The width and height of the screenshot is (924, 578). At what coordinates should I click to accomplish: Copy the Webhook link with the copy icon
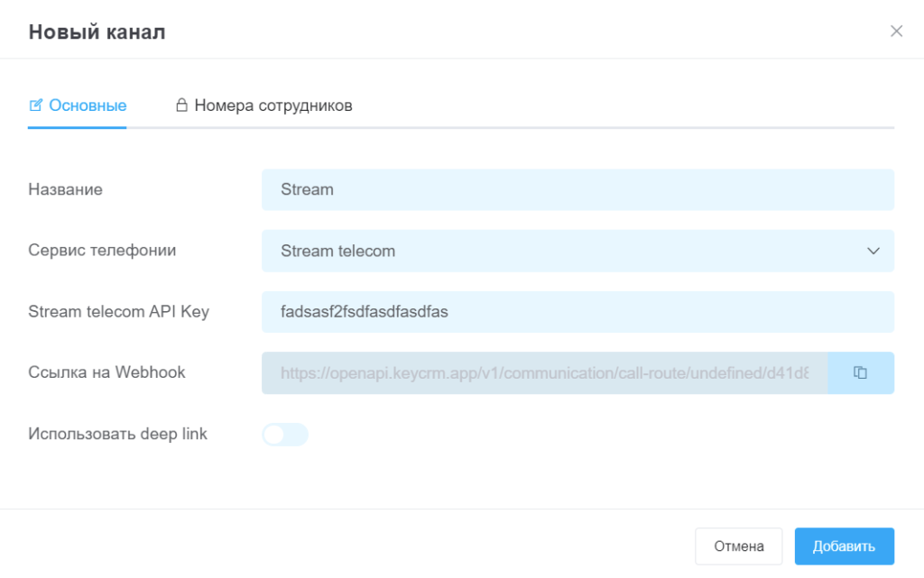[x=860, y=372]
